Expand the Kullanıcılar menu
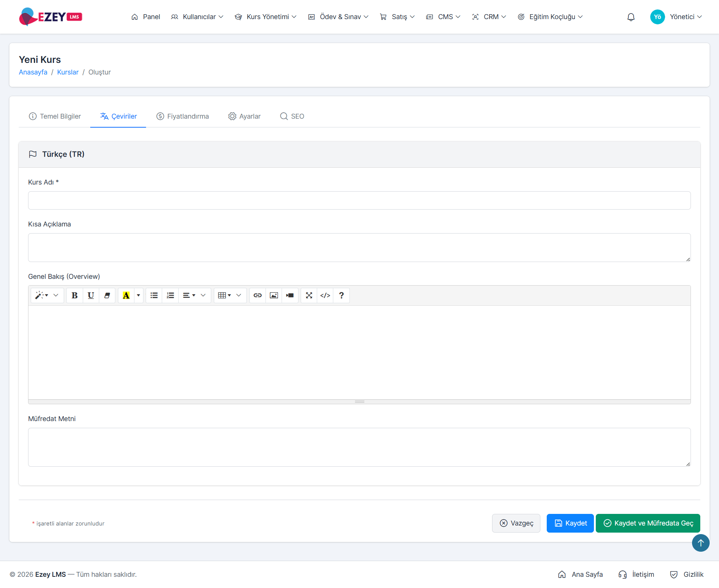The image size is (719, 588). (x=197, y=17)
